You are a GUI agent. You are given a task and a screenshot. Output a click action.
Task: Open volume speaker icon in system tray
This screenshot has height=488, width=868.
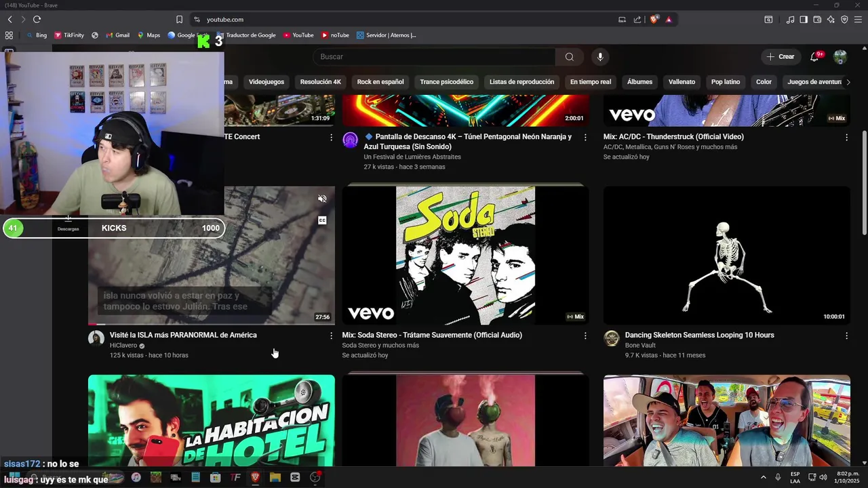tap(823, 477)
